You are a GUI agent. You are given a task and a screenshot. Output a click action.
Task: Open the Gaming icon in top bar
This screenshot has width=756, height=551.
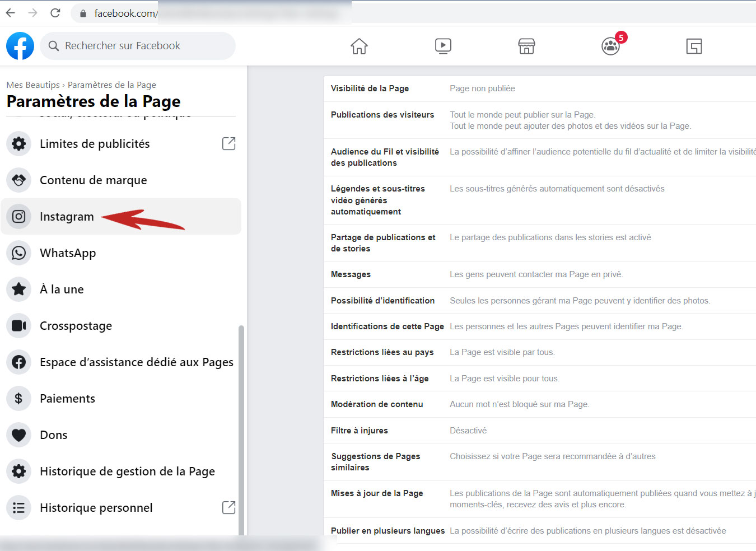pyautogui.click(x=694, y=46)
